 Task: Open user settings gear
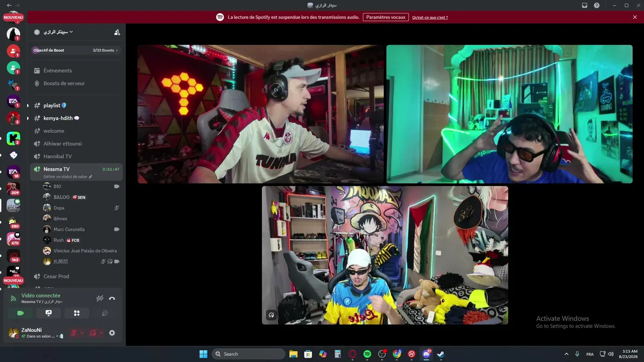point(112,333)
